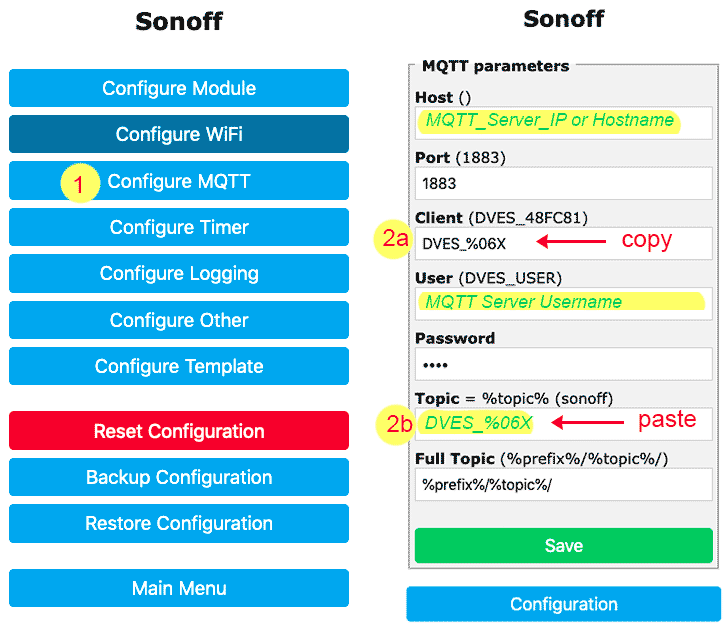
Task: Click the blue Configuration button
Action: coord(564,604)
